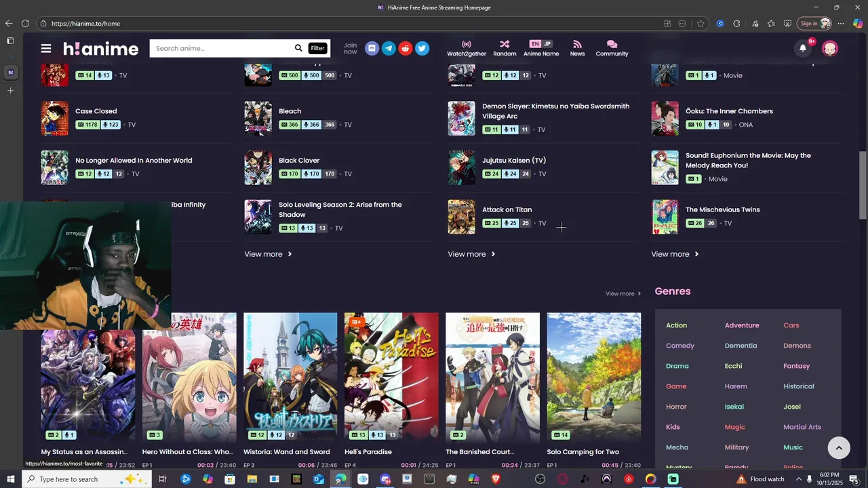The width and height of the screenshot is (868, 488).
Task: Open Windows Start menu
Action: click(10, 479)
